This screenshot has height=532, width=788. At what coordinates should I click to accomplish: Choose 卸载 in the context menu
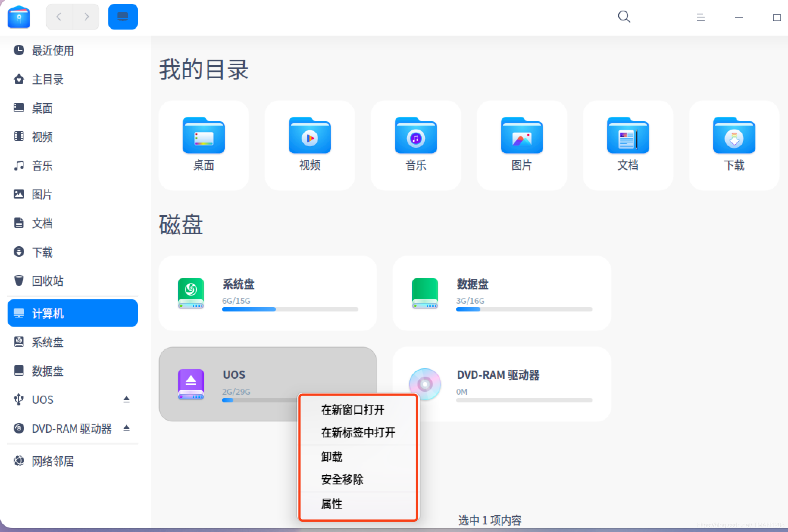(331, 457)
